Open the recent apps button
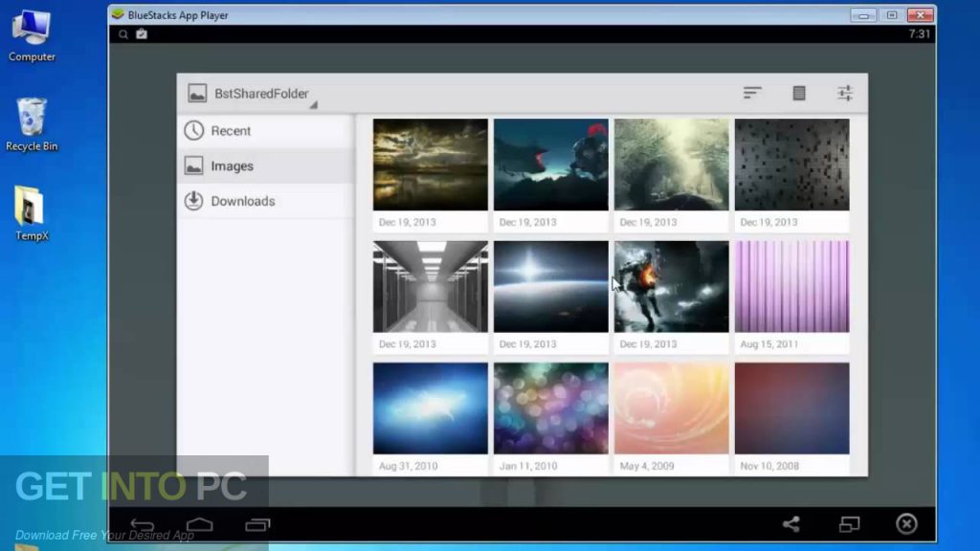The image size is (980, 551). (256, 524)
